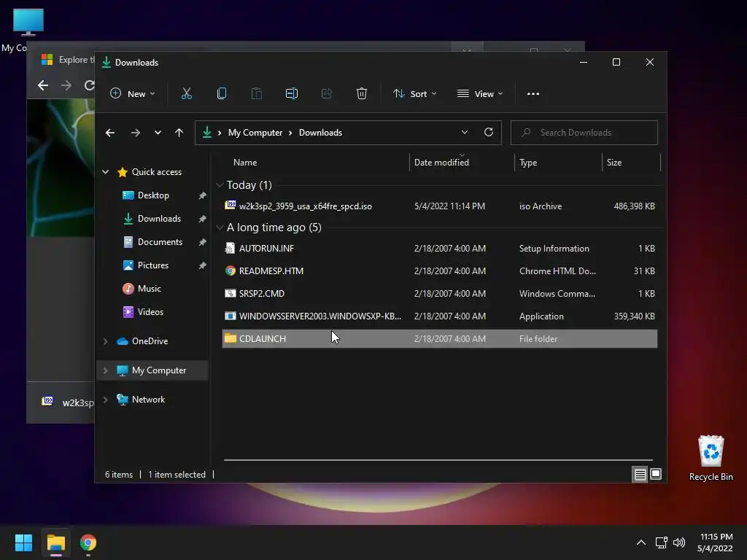Open address bar history dropdown chevron
This screenshot has height=560, width=747.
click(465, 133)
